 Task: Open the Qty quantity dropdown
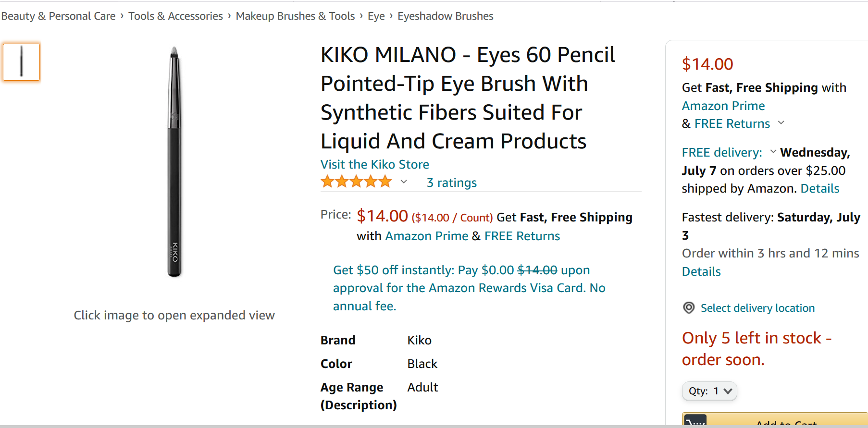pyautogui.click(x=709, y=391)
